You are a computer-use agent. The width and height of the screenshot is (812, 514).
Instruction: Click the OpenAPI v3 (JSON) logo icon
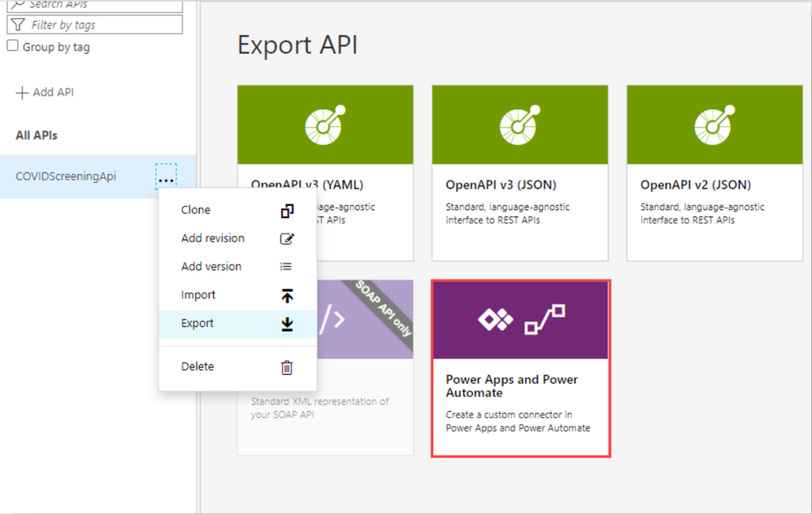pyautogui.click(x=520, y=125)
